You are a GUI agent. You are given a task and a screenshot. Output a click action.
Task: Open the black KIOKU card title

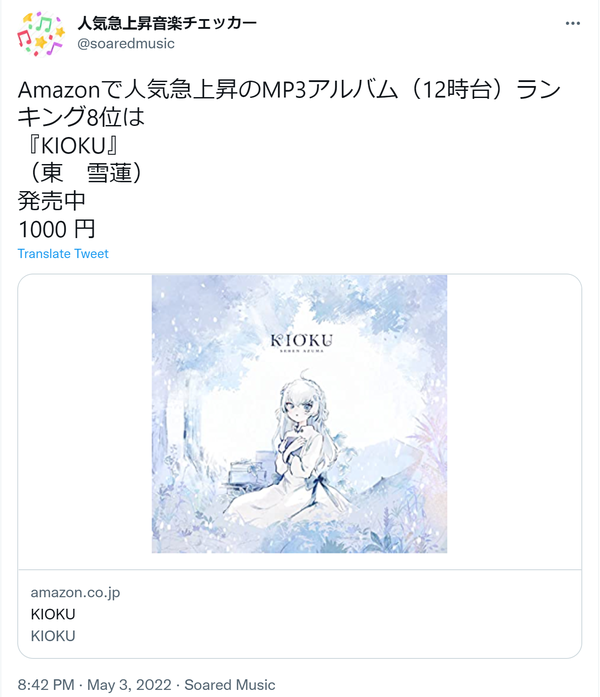53,614
